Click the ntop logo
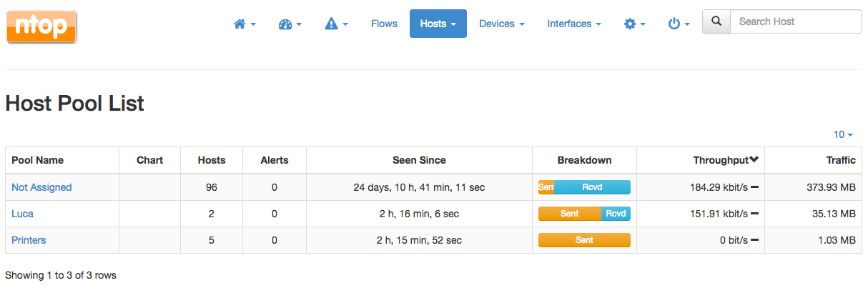This screenshot has height=293, width=868. [41, 27]
